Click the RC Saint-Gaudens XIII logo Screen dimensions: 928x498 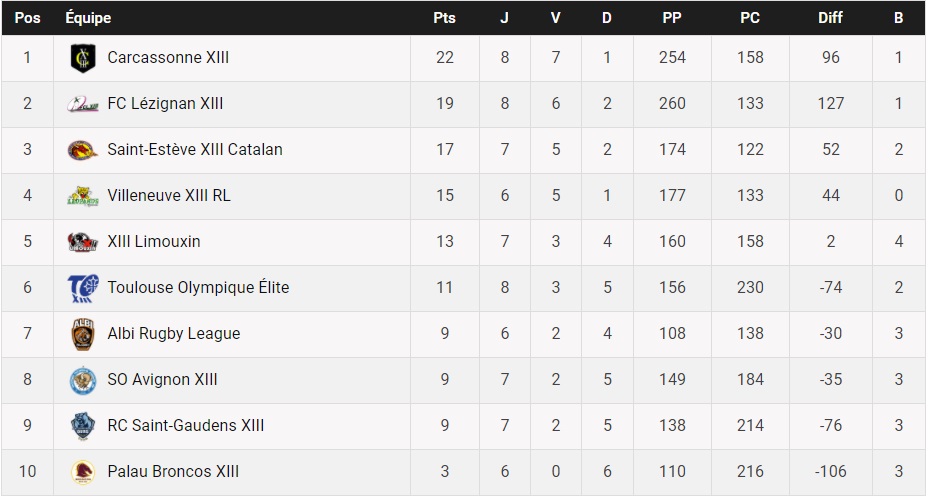(82, 426)
